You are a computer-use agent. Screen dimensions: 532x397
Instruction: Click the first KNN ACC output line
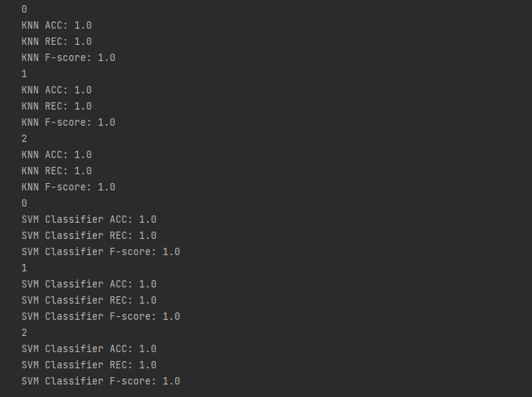click(x=57, y=26)
